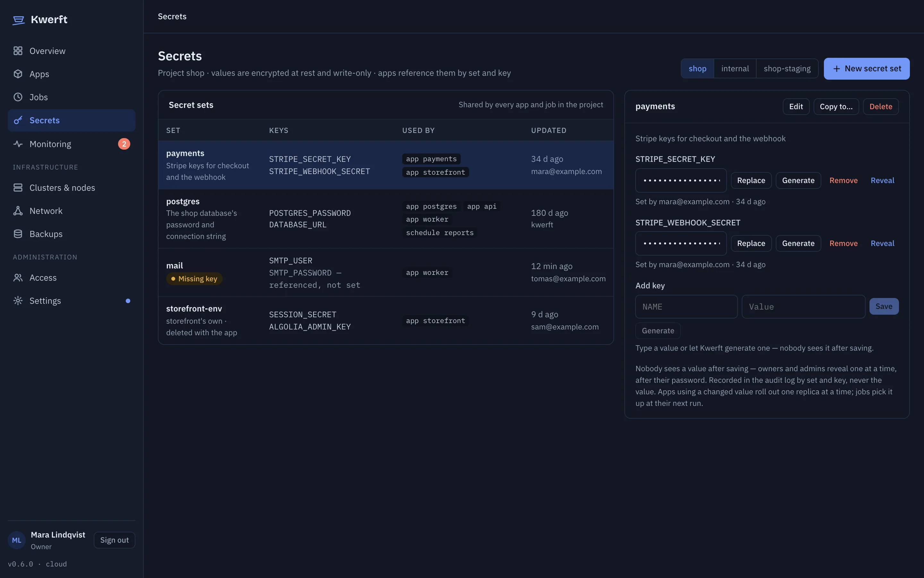Replace the STRIPE_WEBHOOK_SECRET value
This screenshot has height=578, width=924.
[x=751, y=243]
